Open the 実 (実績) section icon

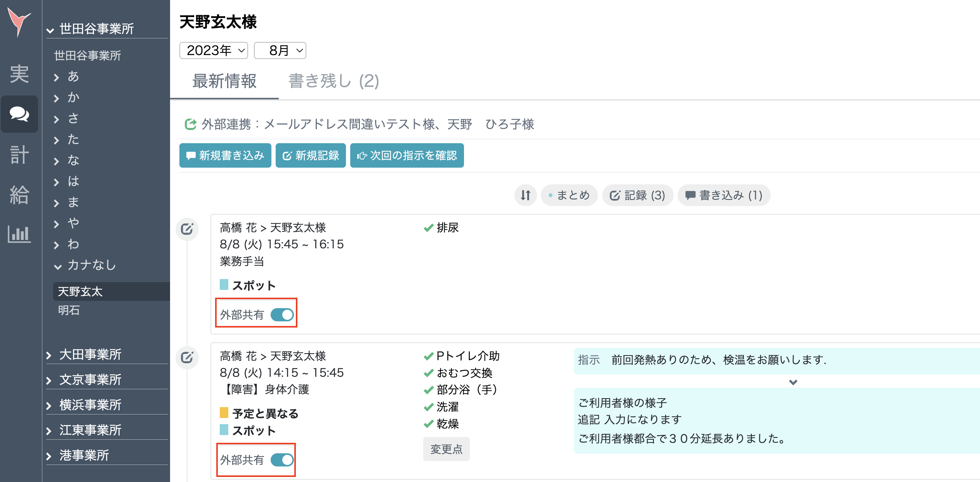pos(19,74)
